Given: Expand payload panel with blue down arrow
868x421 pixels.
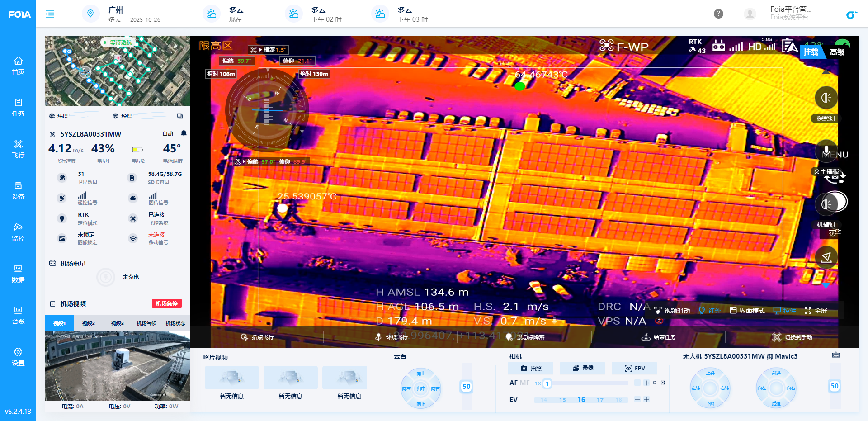Looking at the screenshot, I should (826, 285).
